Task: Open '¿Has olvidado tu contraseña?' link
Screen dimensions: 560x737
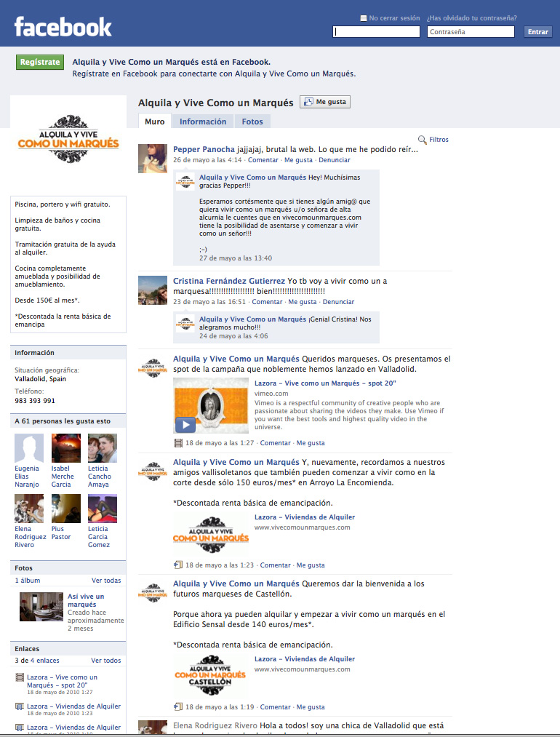Action: [472, 18]
